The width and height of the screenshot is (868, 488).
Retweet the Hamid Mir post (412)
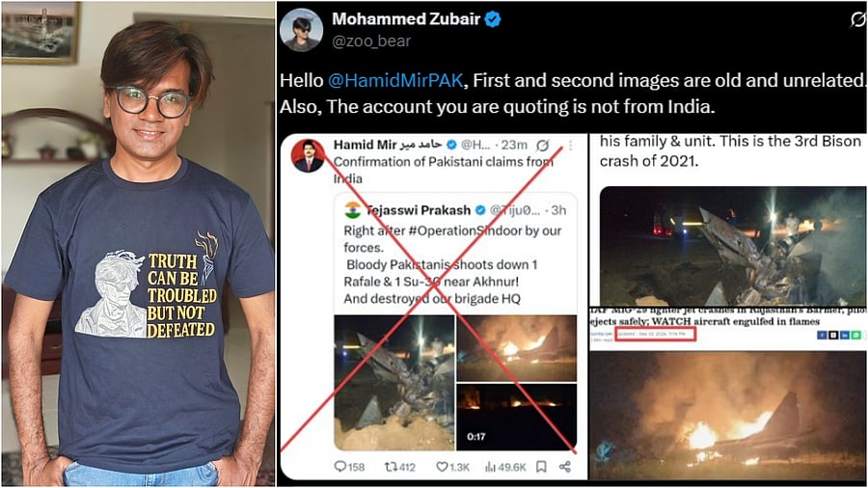point(399,467)
